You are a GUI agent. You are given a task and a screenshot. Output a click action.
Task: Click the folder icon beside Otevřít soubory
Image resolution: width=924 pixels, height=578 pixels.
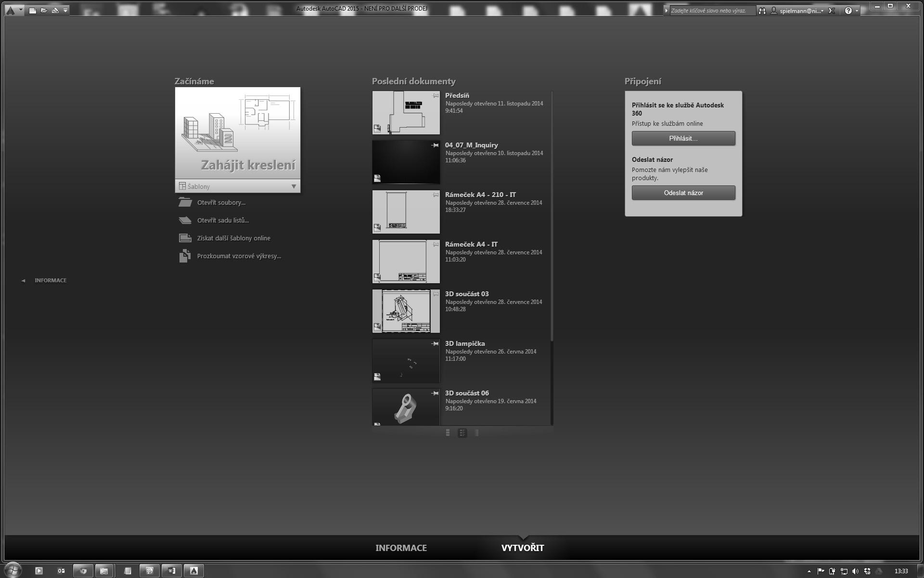click(x=185, y=202)
